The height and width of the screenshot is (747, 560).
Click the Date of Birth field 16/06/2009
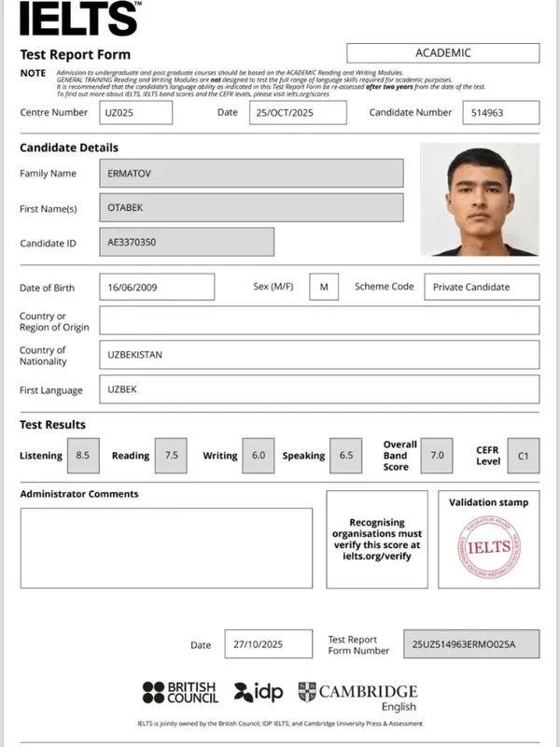(157, 287)
